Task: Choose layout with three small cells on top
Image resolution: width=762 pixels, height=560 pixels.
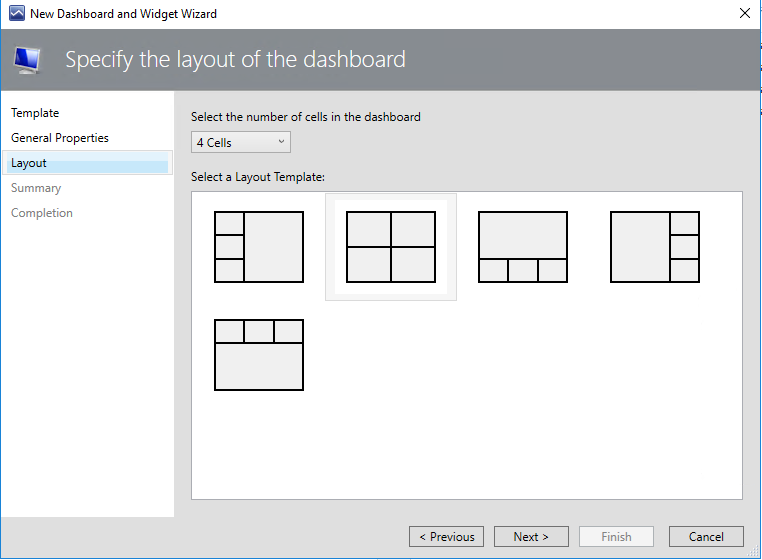Action: pyautogui.click(x=259, y=355)
